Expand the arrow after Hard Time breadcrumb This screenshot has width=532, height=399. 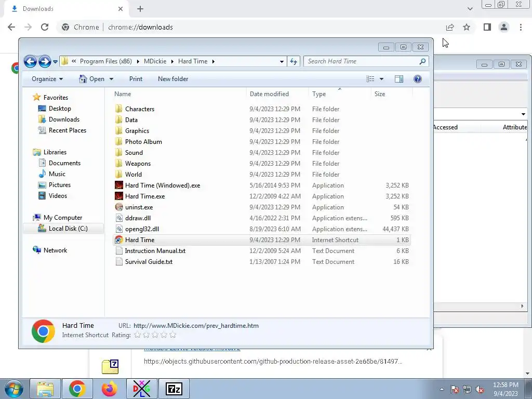[213, 61]
